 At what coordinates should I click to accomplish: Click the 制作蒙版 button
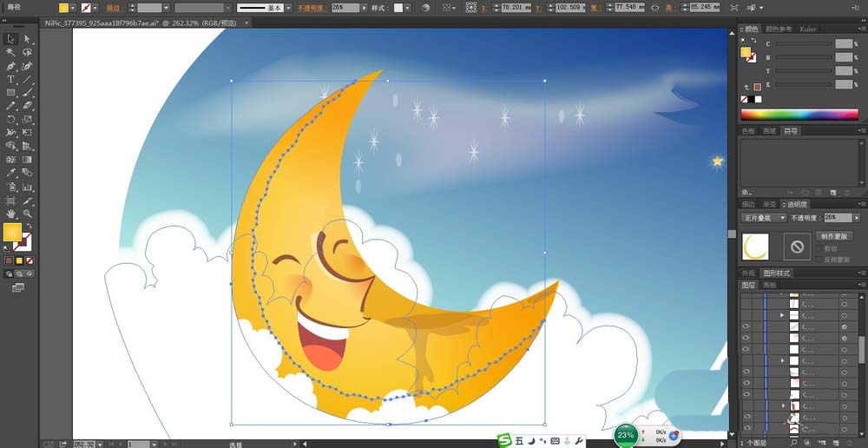[833, 236]
